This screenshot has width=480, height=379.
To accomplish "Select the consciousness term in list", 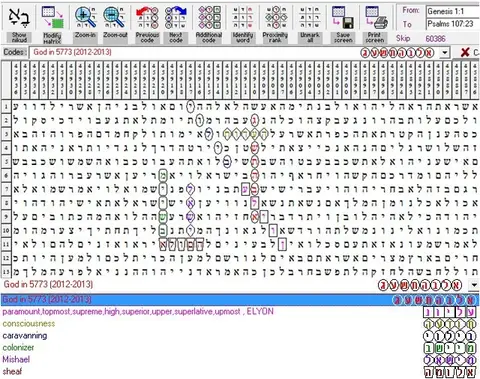I will tap(29, 324).
